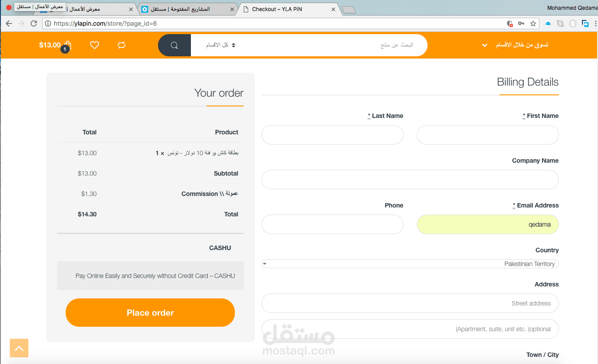The height and width of the screenshot is (364, 598).
Task: Click the back navigation arrow
Action: (x=9, y=23)
